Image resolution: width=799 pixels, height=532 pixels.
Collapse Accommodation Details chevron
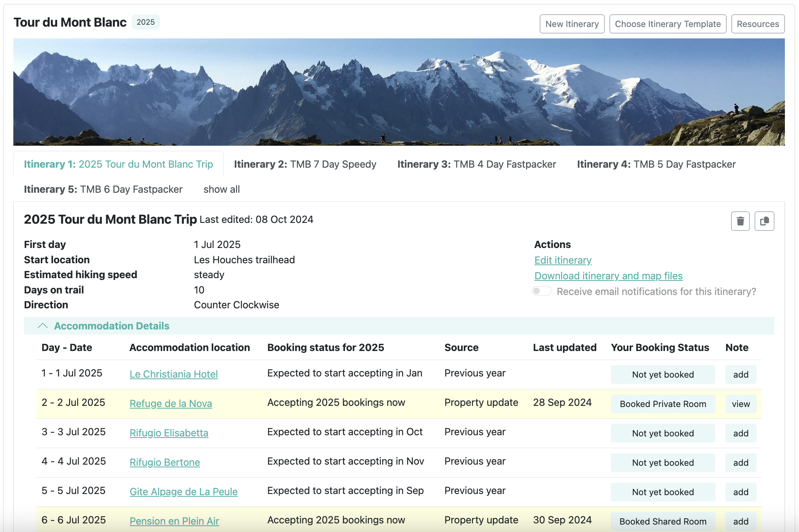coord(43,326)
